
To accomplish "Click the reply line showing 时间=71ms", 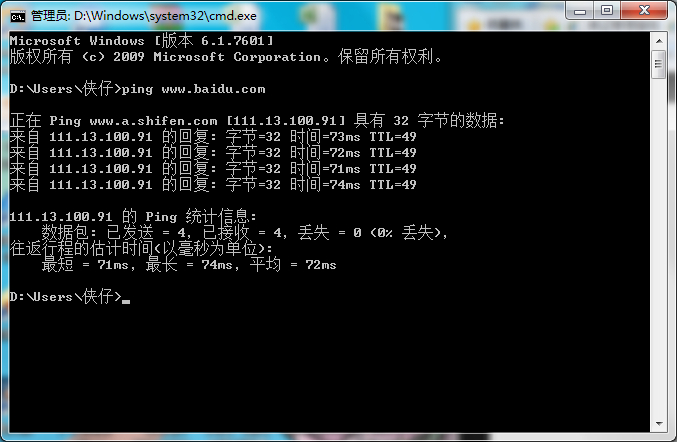I will click(213, 169).
